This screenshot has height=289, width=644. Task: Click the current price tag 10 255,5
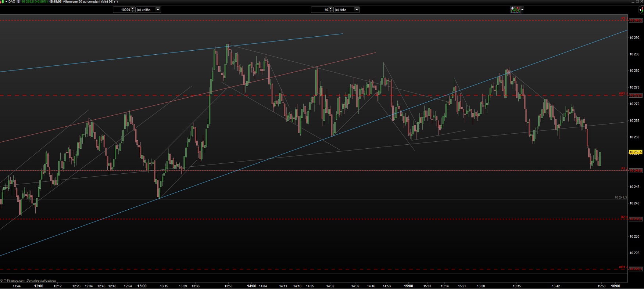[x=636, y=152]
